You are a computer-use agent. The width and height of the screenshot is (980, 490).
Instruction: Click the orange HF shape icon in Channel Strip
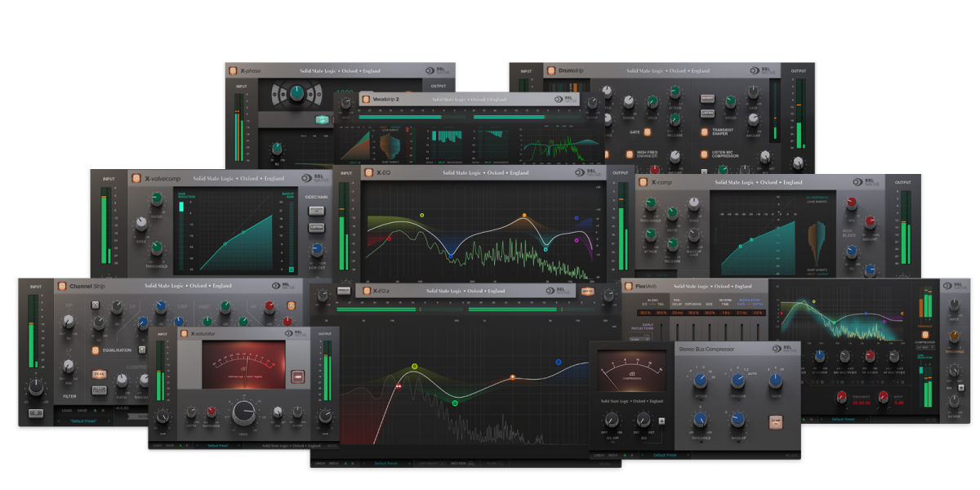tap(291, 305)
